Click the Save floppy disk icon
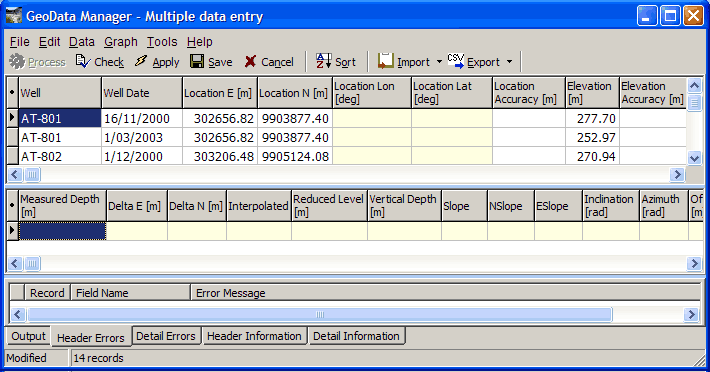This screenshot has height=372, width=710. pyautogui.click(x=197, y=61)
